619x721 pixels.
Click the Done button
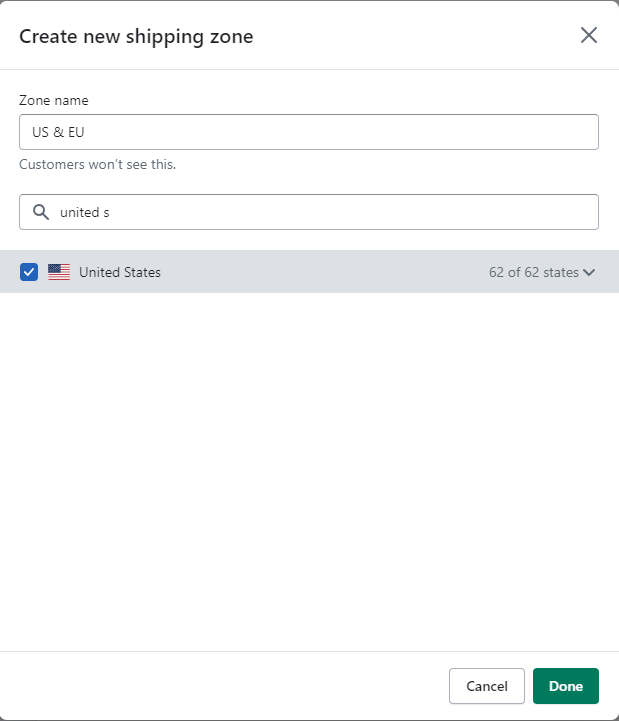(566, 686)
